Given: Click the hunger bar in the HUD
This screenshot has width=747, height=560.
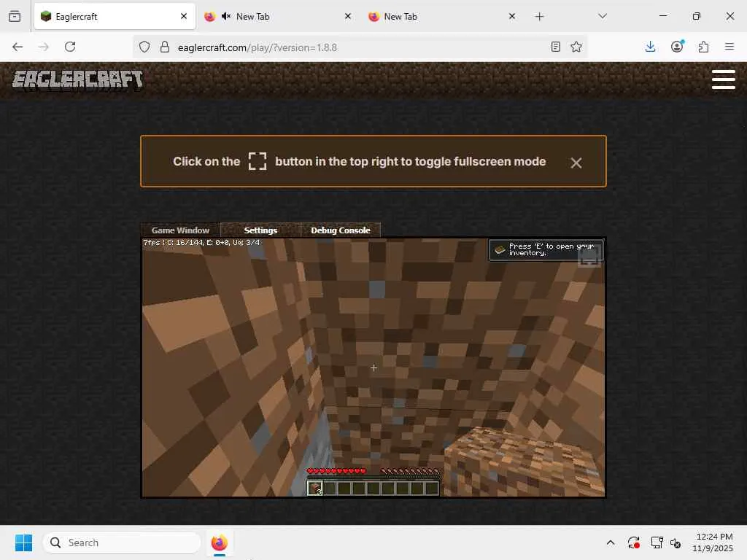Looking at the screenshot, I should tap(410, 471).
